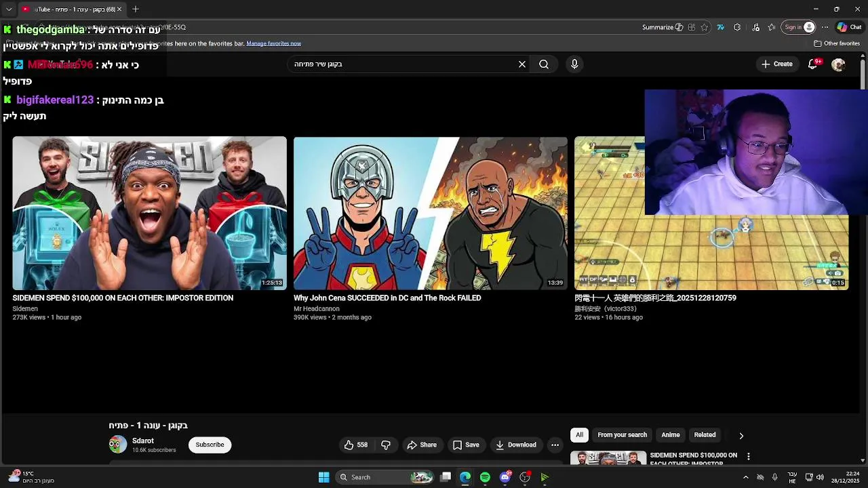The image size is (868, 488).
Task: Open the Copilot Chat button
Action: (x=849, y=27)
